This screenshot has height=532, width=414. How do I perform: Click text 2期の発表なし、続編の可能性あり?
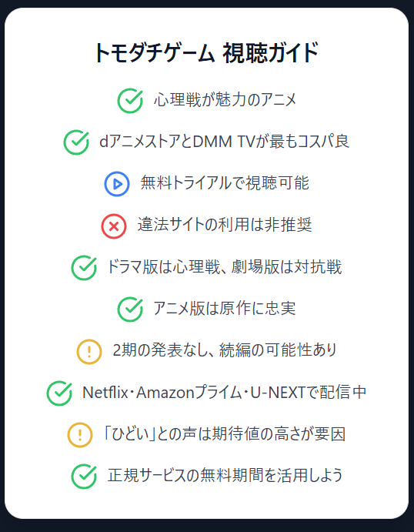point(225,351)
